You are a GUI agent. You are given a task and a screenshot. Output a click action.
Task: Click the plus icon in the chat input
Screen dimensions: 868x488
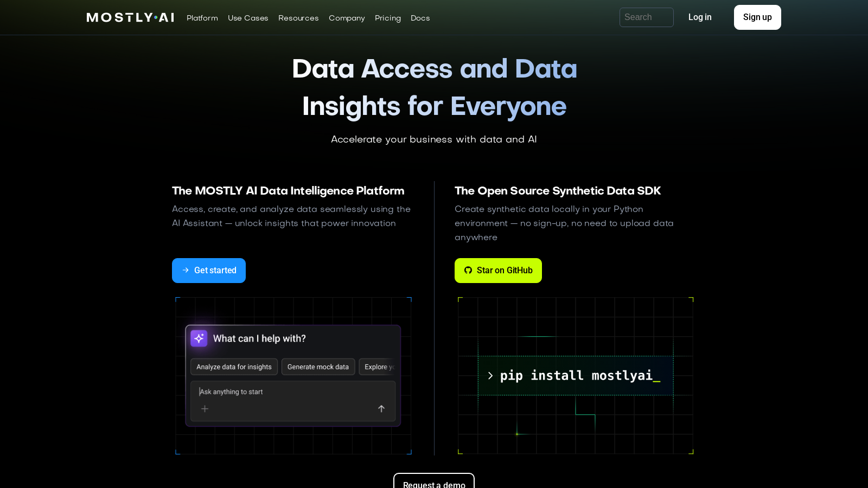point(205,409)
